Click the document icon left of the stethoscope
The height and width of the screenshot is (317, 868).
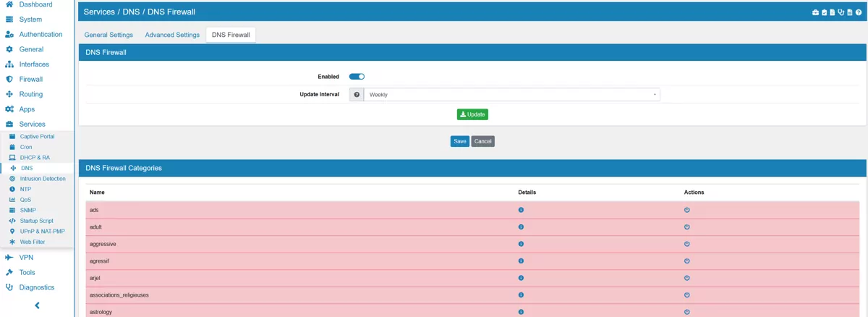click(833, 12)
